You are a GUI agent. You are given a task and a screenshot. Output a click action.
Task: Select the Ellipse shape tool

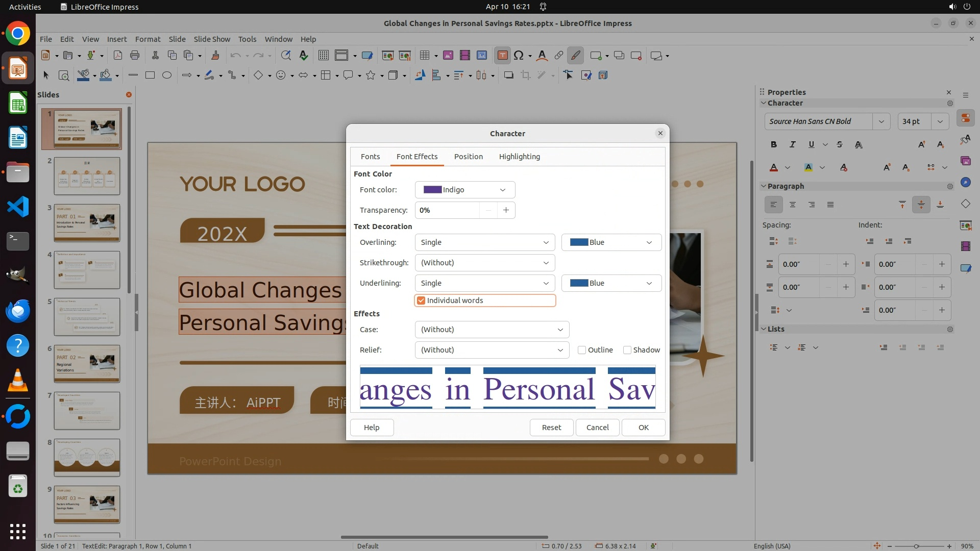tap(167, 75)
